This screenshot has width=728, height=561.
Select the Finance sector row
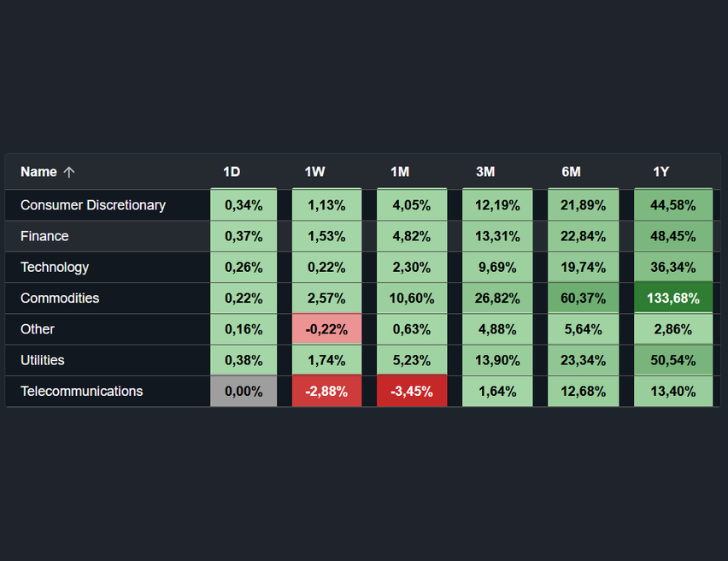tap(44, 236)
